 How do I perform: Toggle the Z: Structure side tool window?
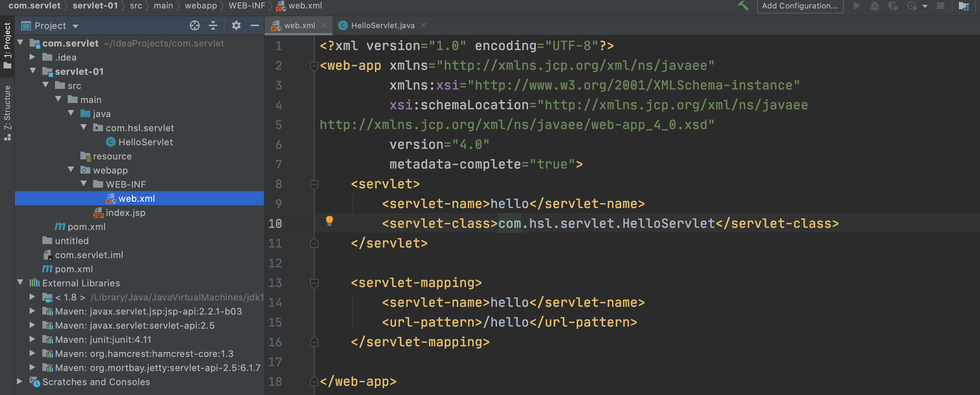click(x=7, y=112)
